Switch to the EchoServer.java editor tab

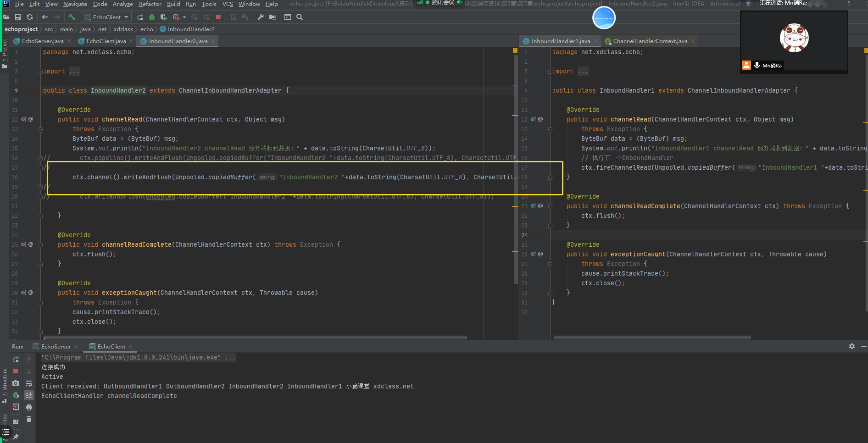[x=42, y=41]
